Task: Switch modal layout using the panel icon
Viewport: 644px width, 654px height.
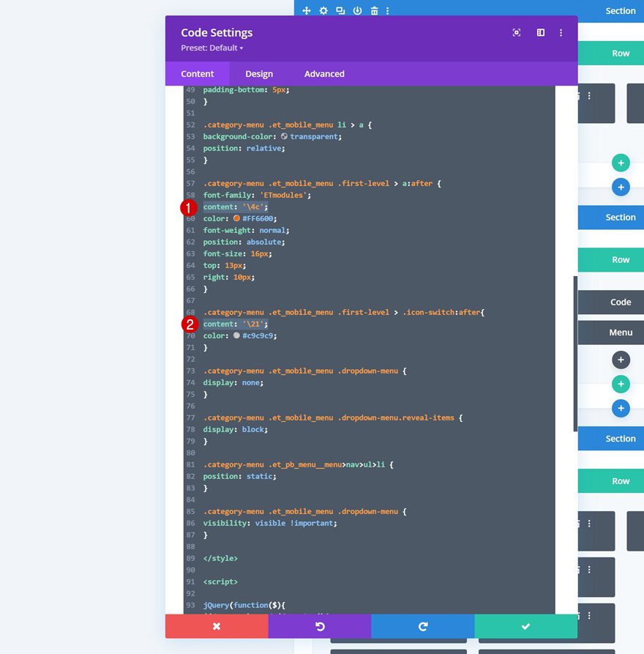Action: click(539, 32)
